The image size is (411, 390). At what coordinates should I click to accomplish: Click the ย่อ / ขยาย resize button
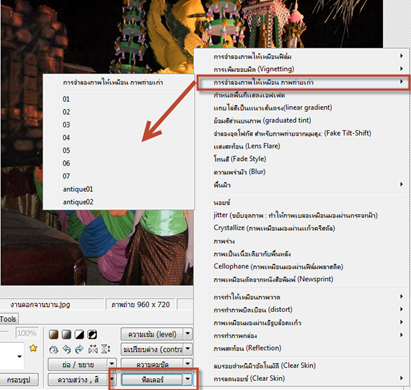[x=78, y=364]
